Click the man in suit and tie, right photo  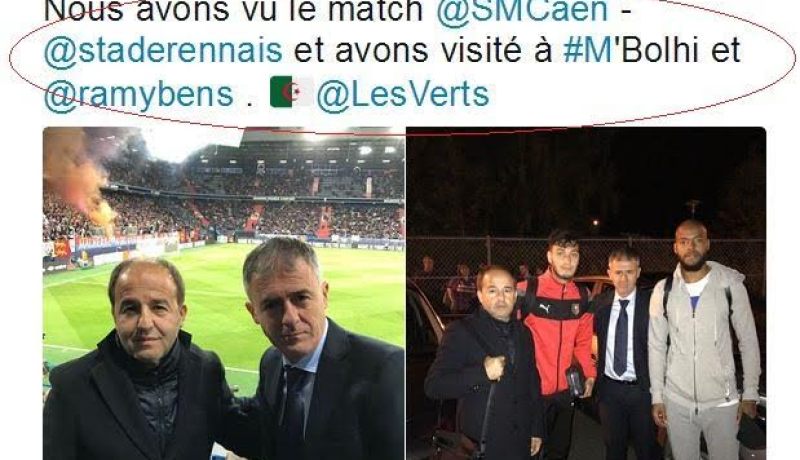623,352
